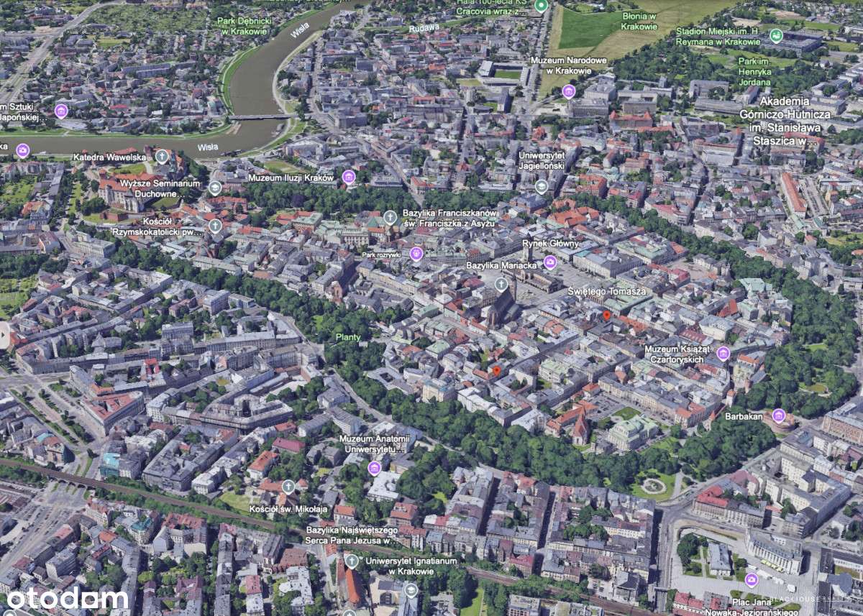Image resolution: width=863 pixels, height=616 pixels.
Task: Open the Plac Jana Nowaka-Jeziorańskiego pin
Action: tap(752, 579)
